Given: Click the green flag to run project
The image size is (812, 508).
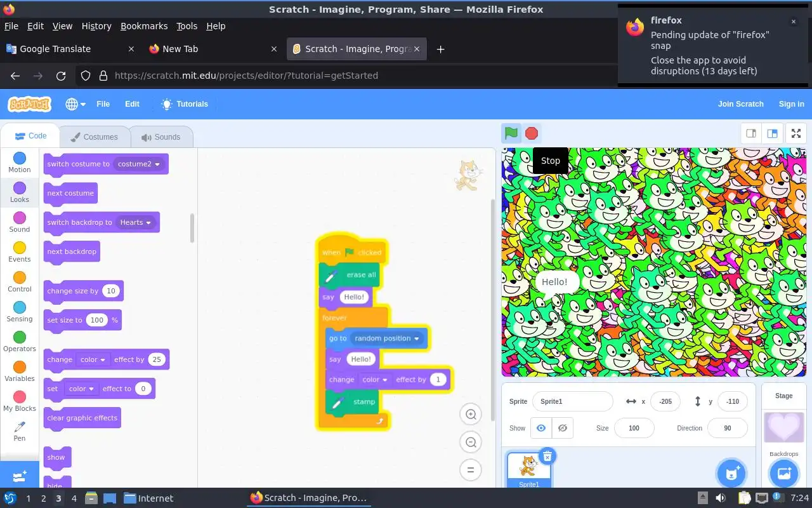Looking at the screenshot, I should coord(511,133).
